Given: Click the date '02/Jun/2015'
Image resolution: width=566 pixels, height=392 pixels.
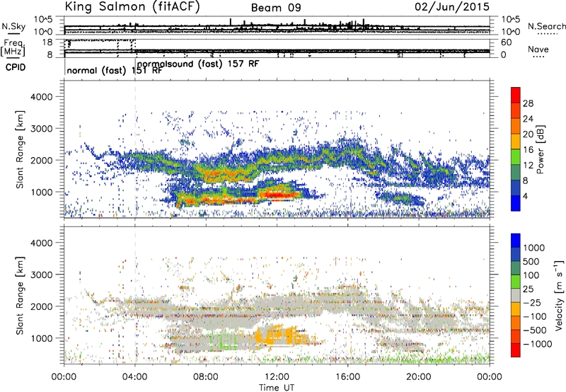Looking at the screenshot, I should 452,7.
